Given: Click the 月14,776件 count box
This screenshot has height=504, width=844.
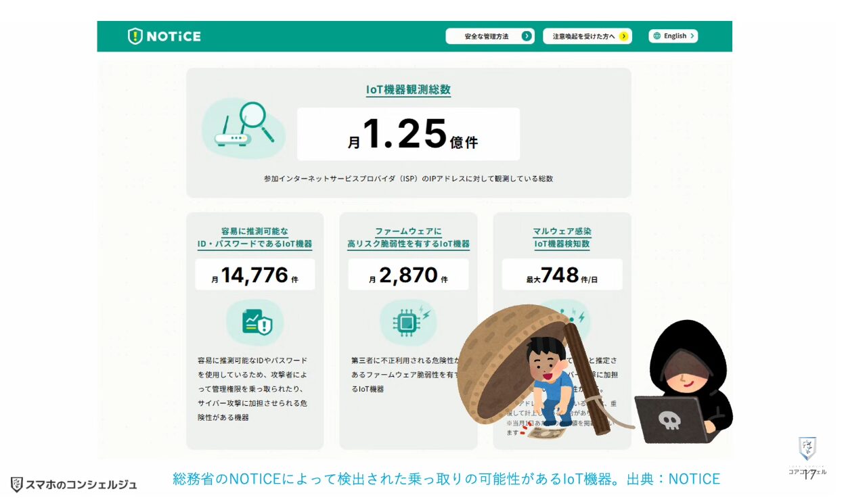Looking at the screenshot, I should 254,275.
